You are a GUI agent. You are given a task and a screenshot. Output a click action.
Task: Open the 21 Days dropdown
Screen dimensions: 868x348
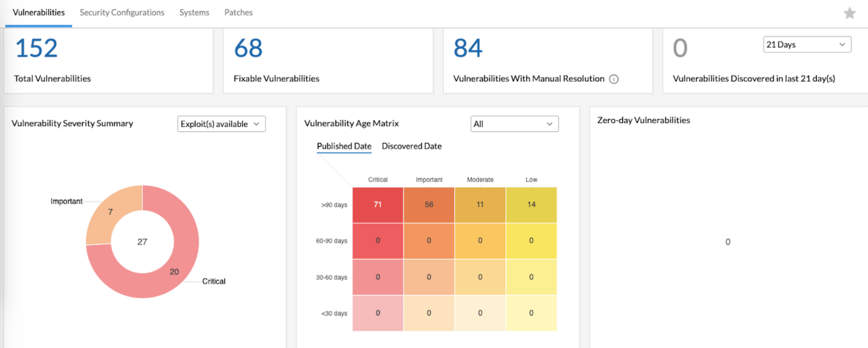click(x=807, y=45)
